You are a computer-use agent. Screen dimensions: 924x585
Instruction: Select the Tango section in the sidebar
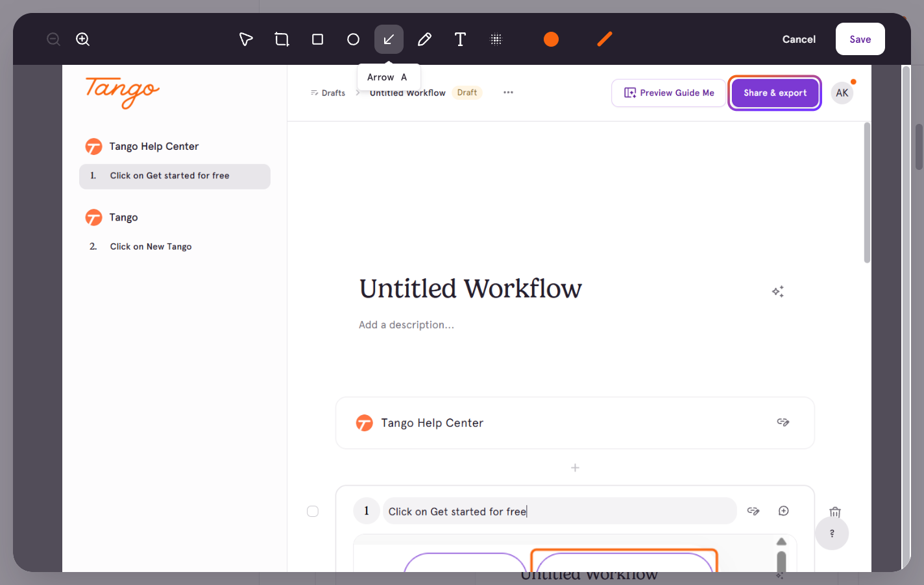112,217
